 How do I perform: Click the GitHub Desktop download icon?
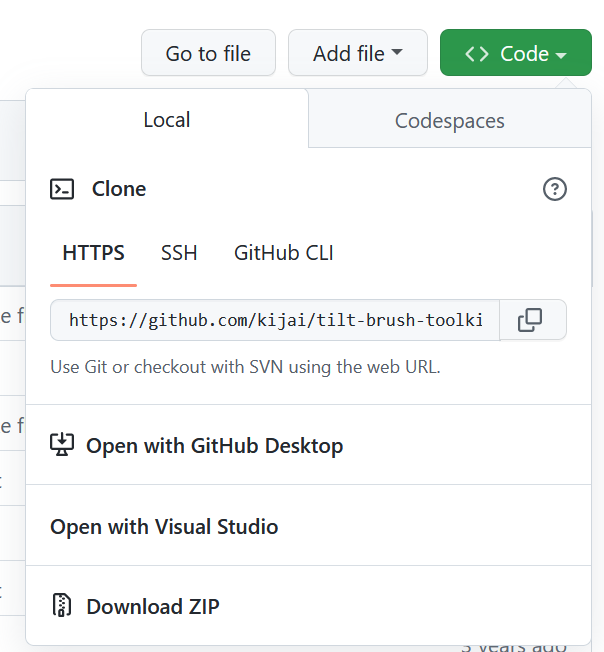62,445
